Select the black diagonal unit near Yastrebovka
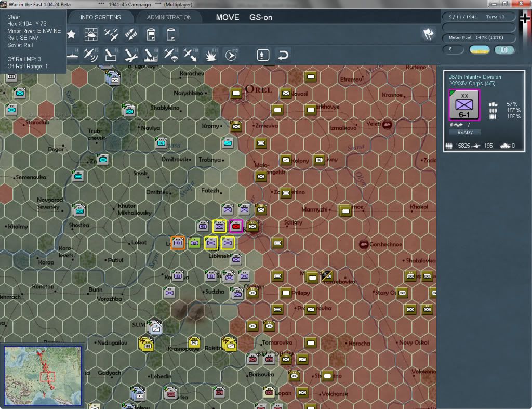This screenshot has width=532, height=409. (x=327, y=275)
